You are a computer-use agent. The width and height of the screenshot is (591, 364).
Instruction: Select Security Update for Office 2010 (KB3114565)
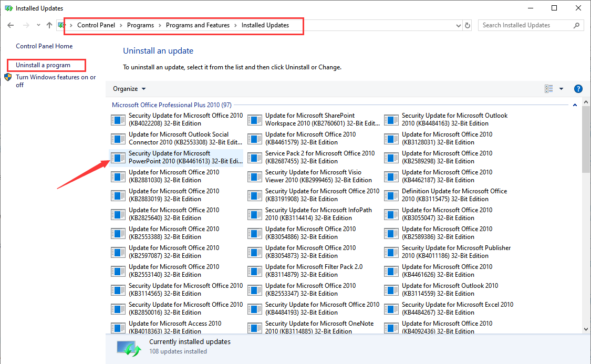(x=176, y=290)
